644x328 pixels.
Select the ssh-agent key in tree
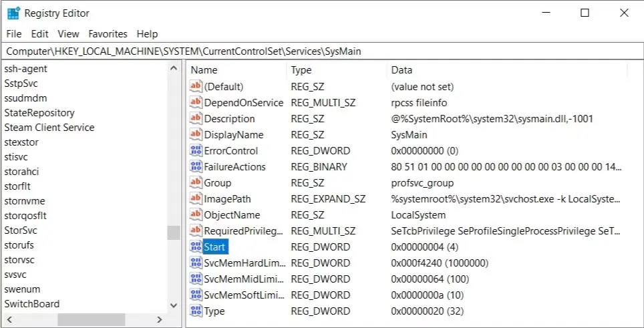26,69
